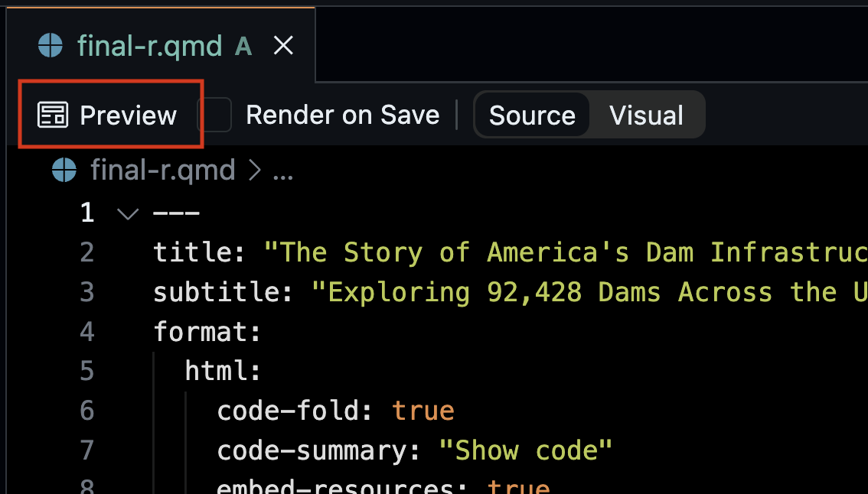Switch the editor to Visual mode

[x=646, y=115]
